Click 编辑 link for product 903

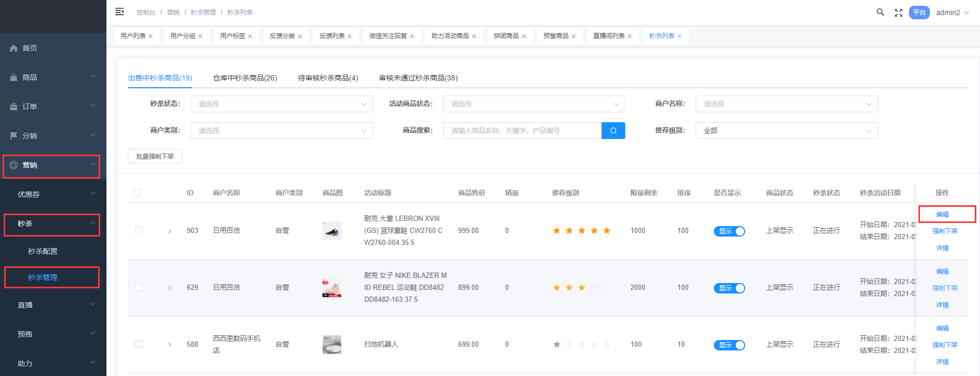(942, 214)
